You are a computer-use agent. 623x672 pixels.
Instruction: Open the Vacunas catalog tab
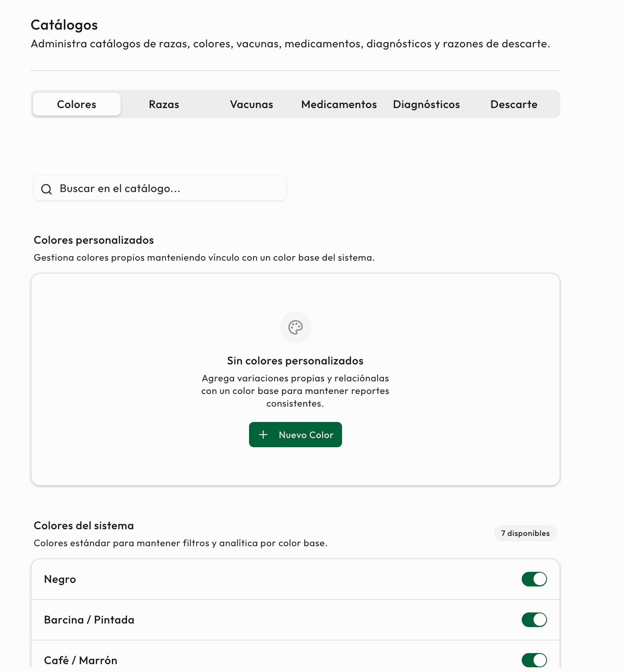[251, 104]
